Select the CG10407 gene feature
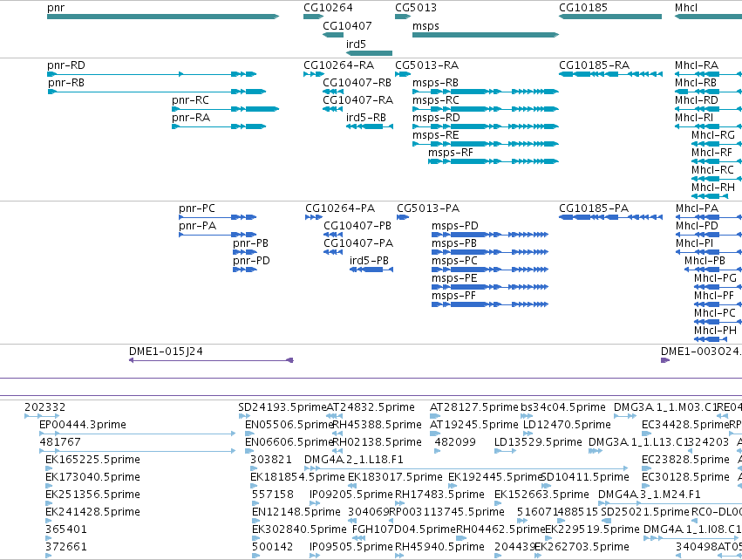Viewport: 742px width, 560px height. pos(333,35)
